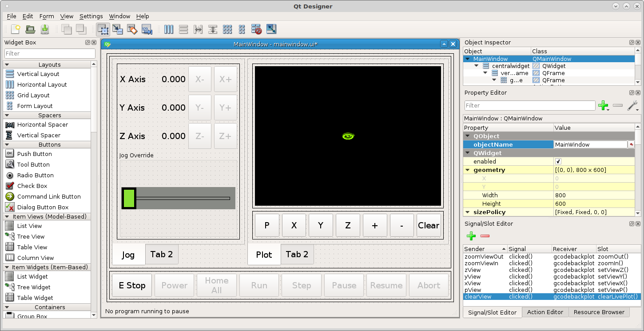Click the E Stop button
The width and height of the screenshot is (644, 331).
click(x=132, y=285)
